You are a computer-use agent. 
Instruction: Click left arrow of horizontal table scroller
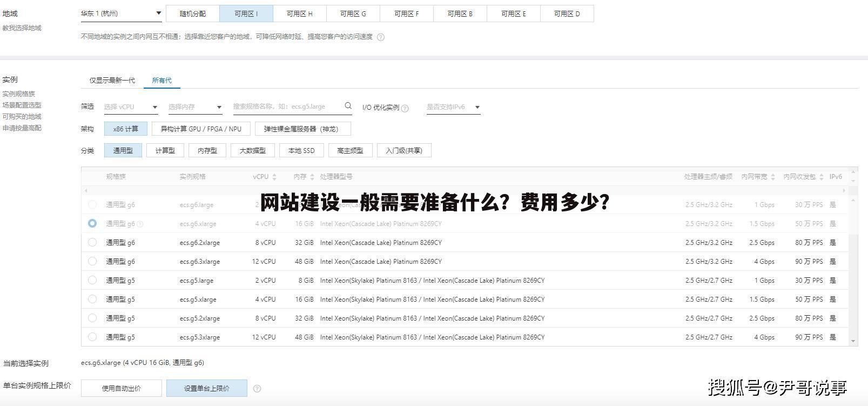pos(86,190)
